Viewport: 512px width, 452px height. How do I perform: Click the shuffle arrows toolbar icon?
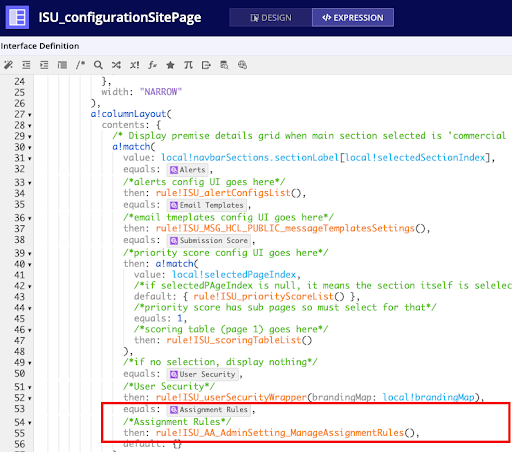(116, 65)
